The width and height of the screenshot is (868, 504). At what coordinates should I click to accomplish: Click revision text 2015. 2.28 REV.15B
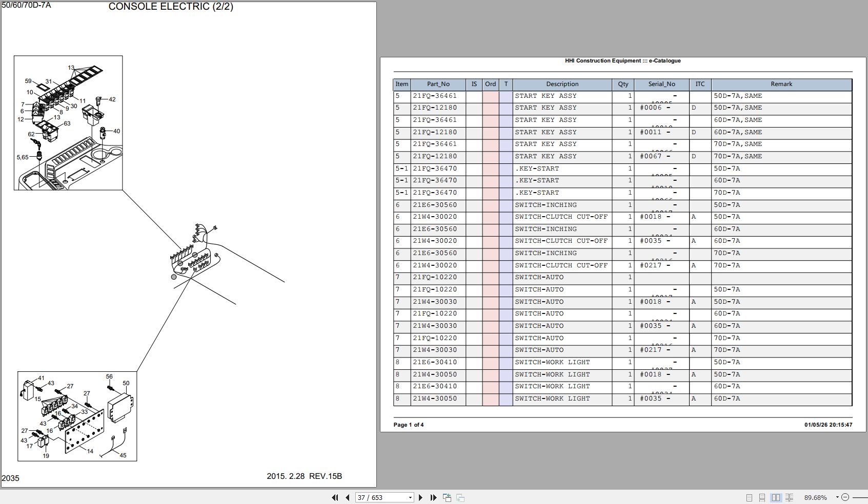pos(304,476)
